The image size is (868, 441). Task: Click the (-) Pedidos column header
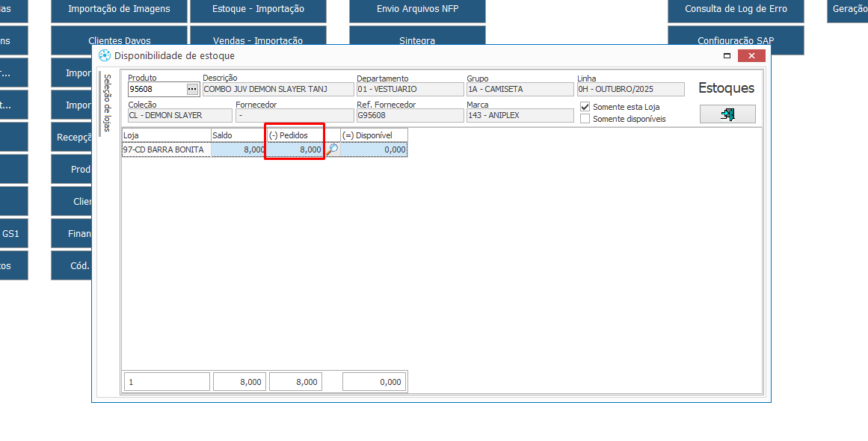pos(295,135)
